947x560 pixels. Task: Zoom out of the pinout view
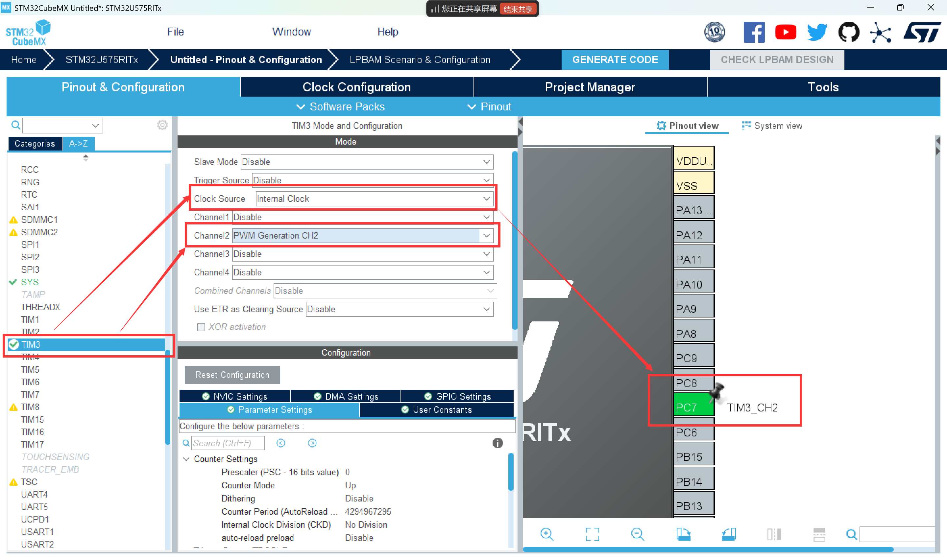(x=638, y=534)
